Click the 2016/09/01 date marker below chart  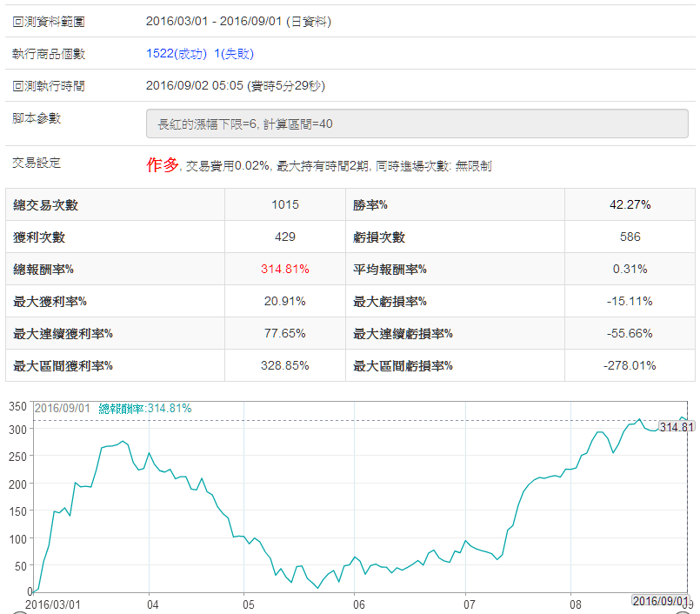(658, 601)
